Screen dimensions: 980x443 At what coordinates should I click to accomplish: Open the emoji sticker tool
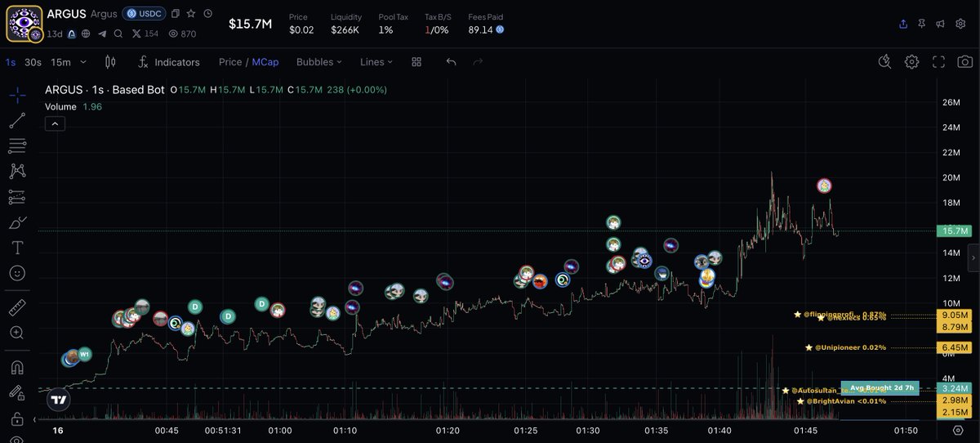[x=17, y=273]
